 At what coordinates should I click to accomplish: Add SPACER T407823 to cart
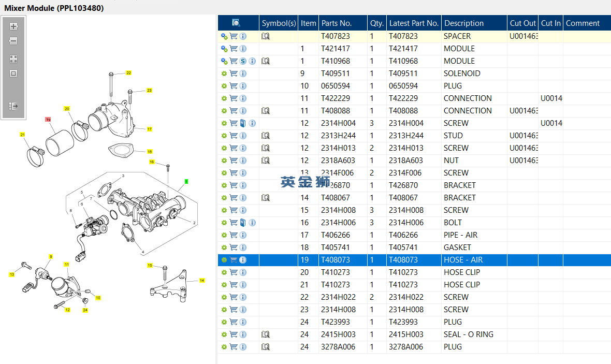pos(234,36)
